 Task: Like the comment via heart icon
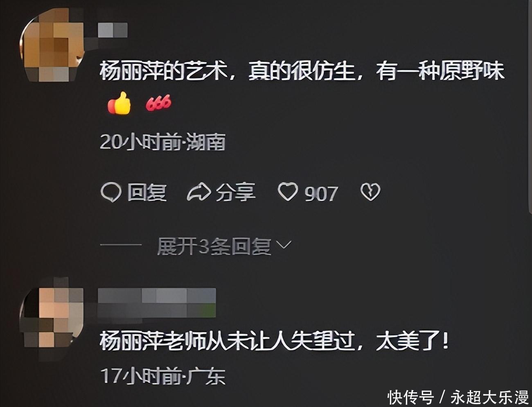pos(288,192)
